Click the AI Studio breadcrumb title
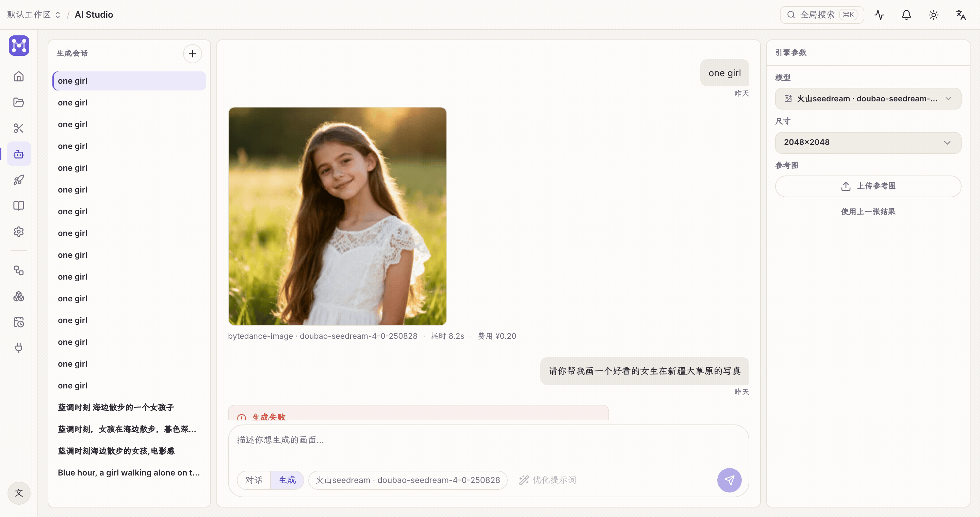The image size is (980, 517). (94, 15)
